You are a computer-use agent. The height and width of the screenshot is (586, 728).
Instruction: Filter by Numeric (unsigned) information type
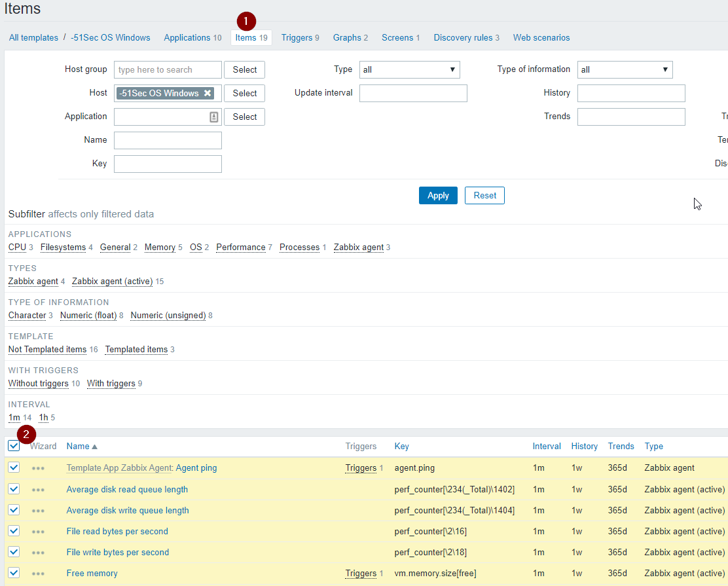(x=168, y=316)
